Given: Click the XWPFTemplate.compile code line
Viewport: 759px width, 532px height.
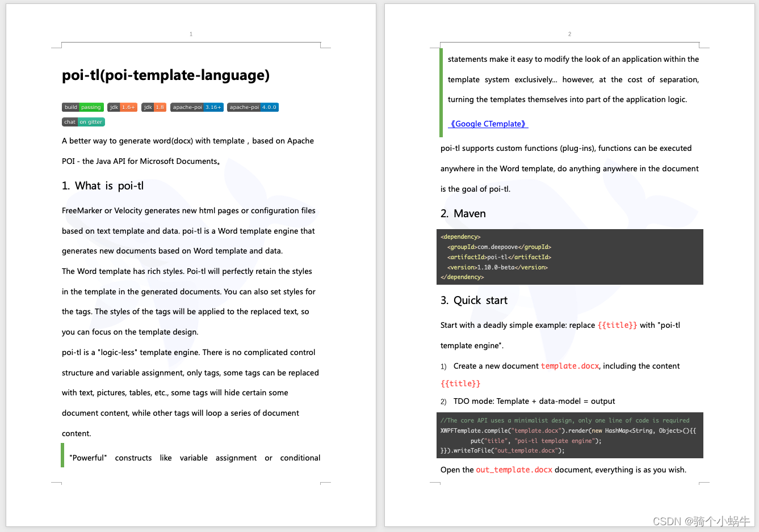Looking at the screenshot, I should click(x=568, y=430).
